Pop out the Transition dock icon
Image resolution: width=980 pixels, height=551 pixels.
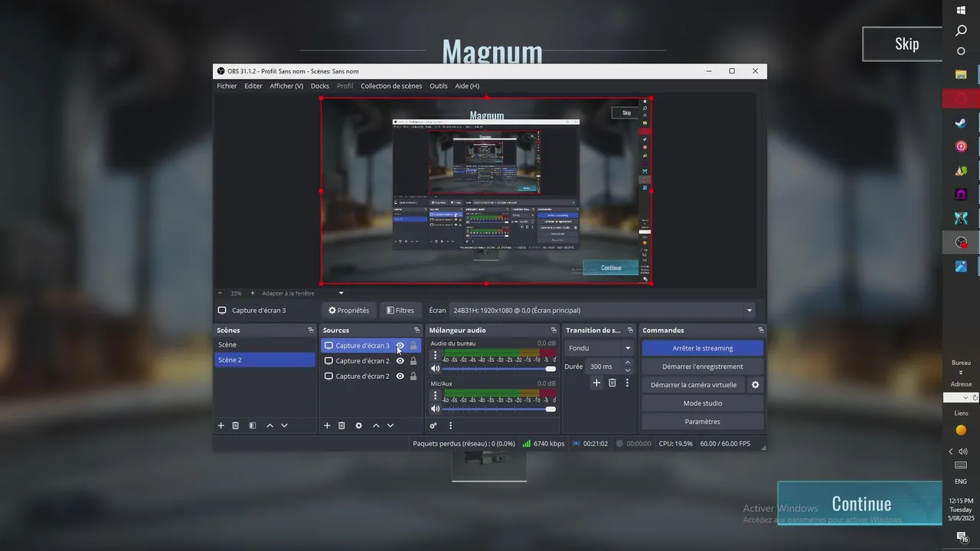[631, 331]
